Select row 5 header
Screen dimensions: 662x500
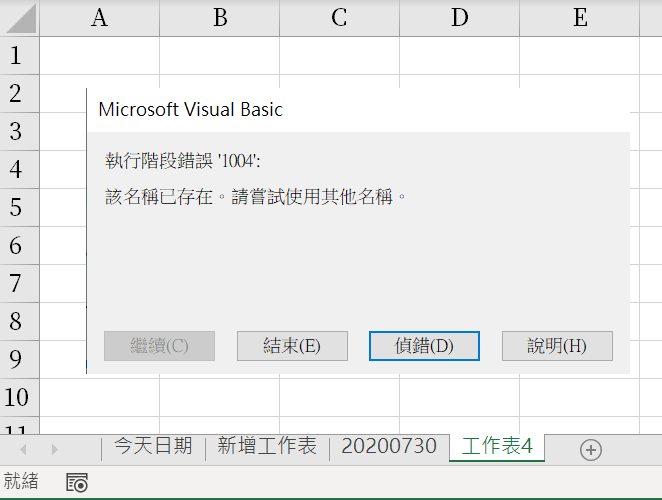(19, 208)
